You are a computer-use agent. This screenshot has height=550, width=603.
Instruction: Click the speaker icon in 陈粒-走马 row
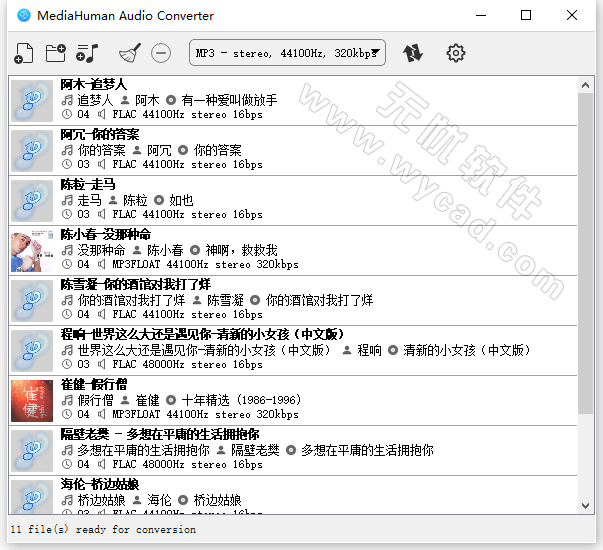point(101,214)
